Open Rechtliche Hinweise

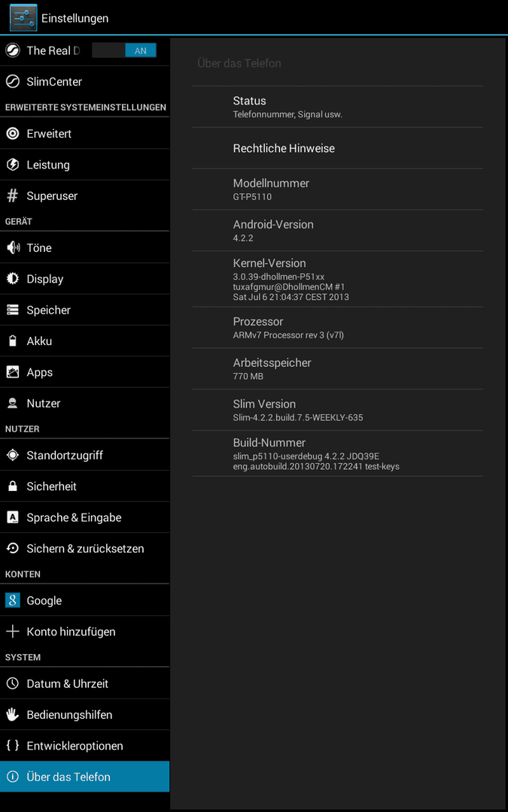[337, 148]
